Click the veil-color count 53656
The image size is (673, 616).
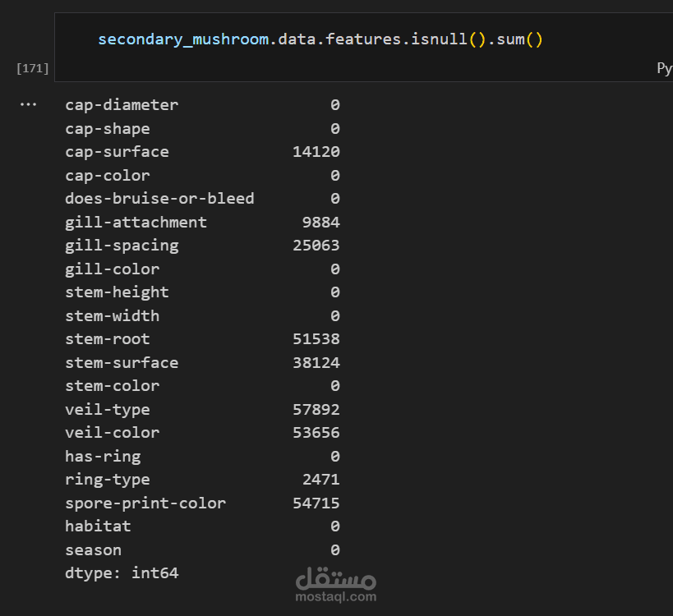316,433
